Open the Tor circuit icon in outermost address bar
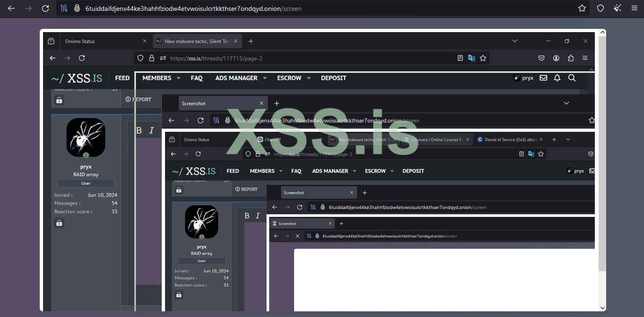The width and height of the screenshot is (644, 317). click(65, 9)
